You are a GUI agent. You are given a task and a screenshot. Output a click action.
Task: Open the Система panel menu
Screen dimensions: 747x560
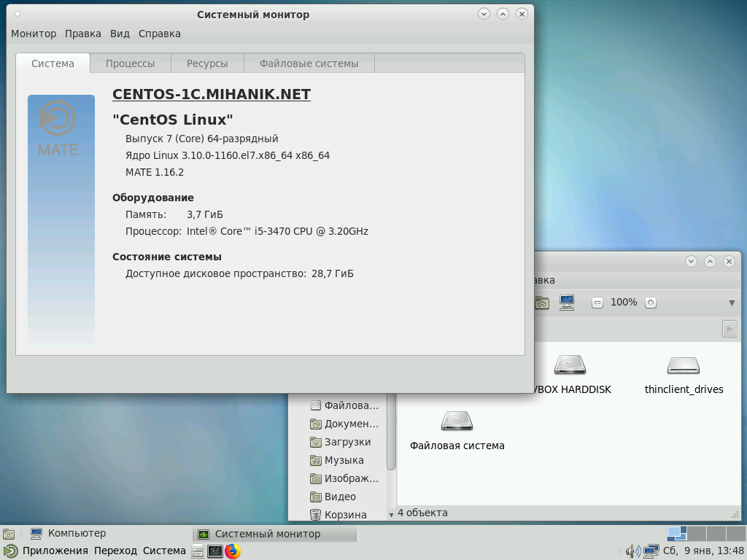tap(164, 551)
